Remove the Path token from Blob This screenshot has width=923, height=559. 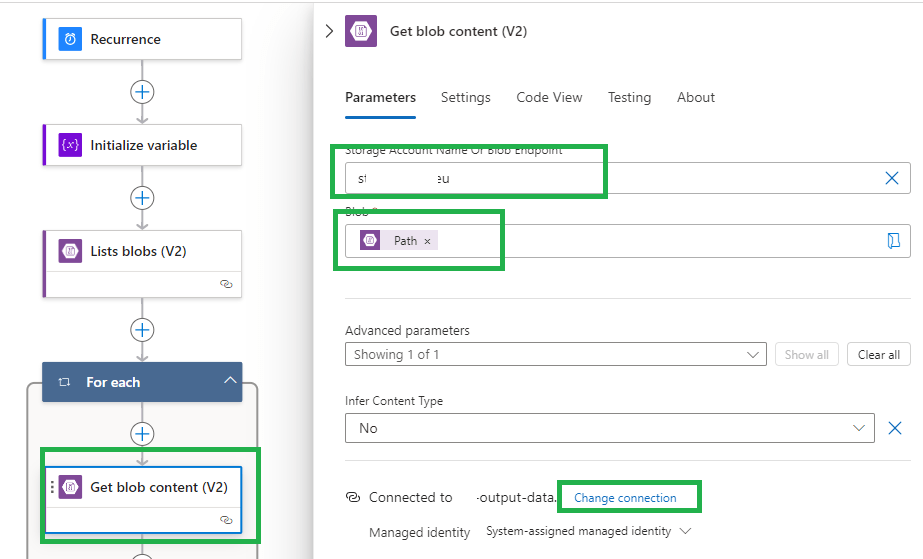427,241
